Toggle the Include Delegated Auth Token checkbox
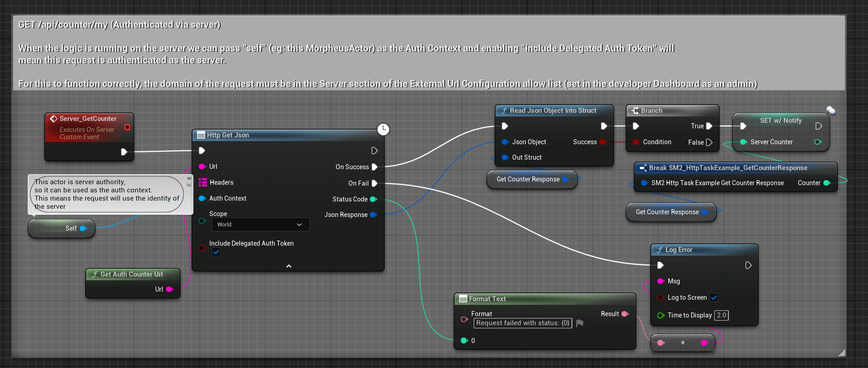 point(216,252)
